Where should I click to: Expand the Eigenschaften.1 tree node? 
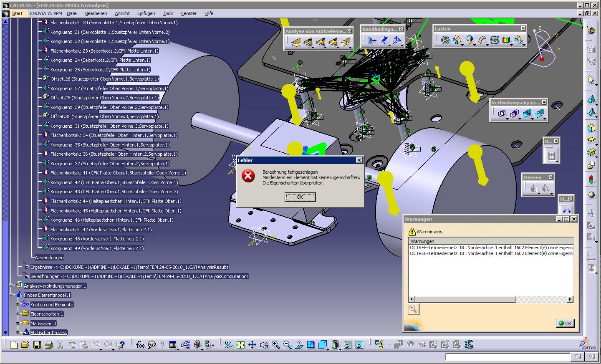coord(18,314)
